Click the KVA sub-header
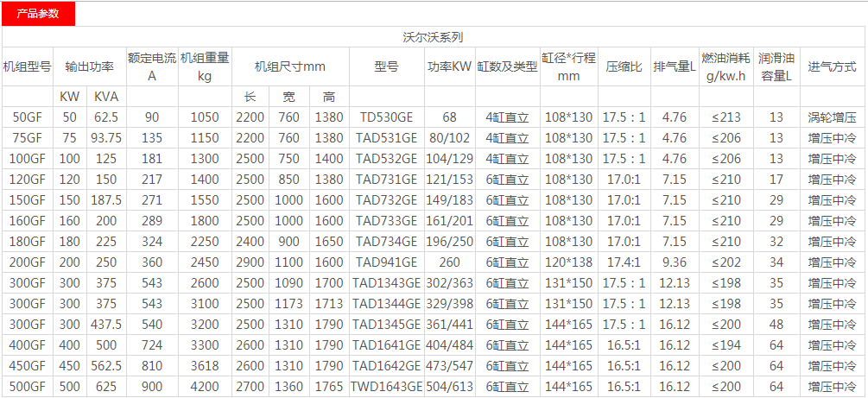Viewport: 868px width, 398px height. point(105,98)
